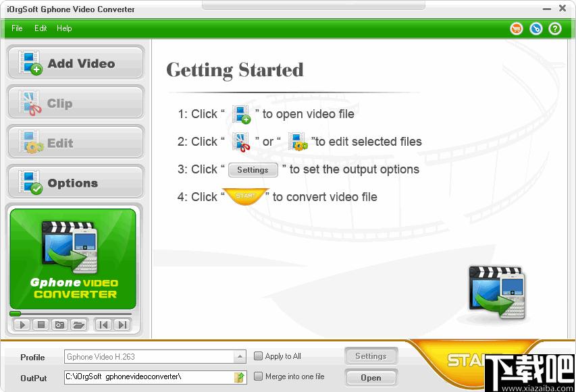Image resolution: width=576 pixels, height=392 pixels.
Task: Click the converter logo icon at bottom right
Action: [498, 293]
